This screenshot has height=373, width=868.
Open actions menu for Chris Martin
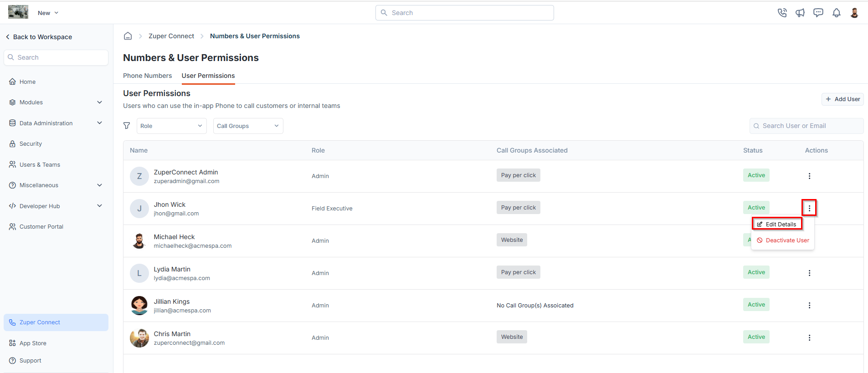point(809,338)
